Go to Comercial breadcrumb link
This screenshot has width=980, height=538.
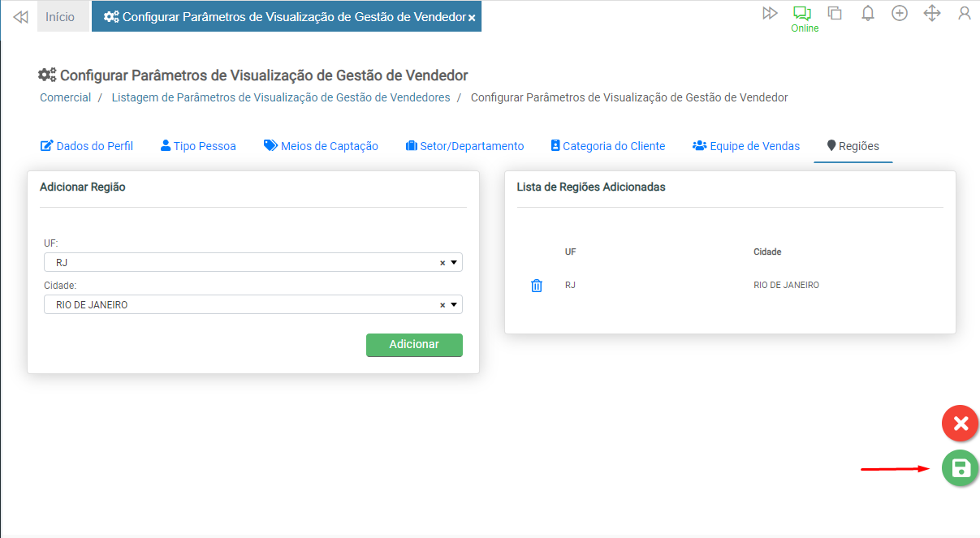[65, 97]
